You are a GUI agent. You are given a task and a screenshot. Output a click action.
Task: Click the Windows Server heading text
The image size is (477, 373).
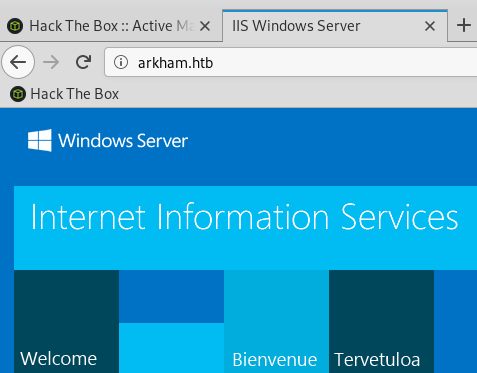coord(123,141)
